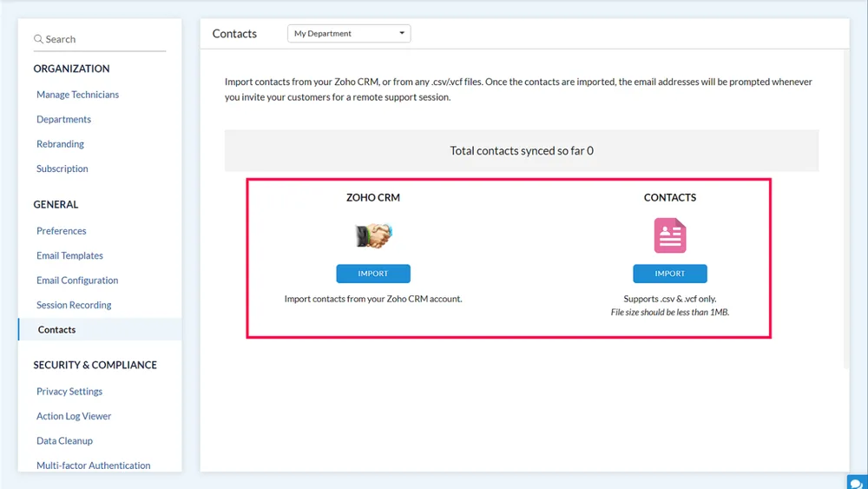This screenshot has width=868, height=489.
Task: Click the dropdown arrow beside My Department
Action: pos(402,33)
